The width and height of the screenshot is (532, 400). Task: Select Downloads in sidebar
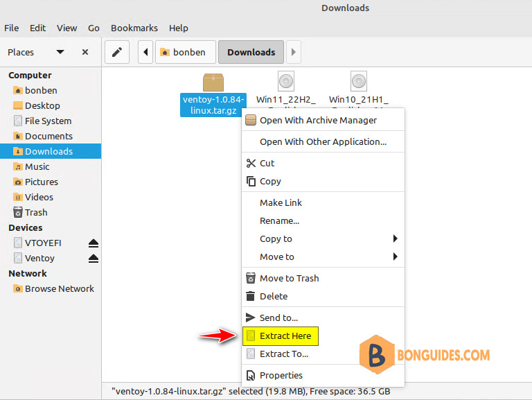tap(51, 151)
